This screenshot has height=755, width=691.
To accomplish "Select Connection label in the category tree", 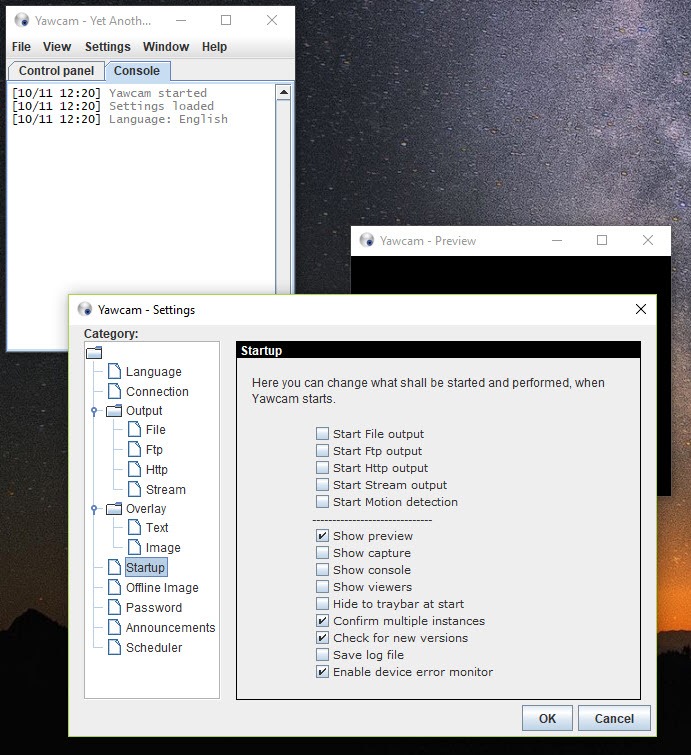I will point(157,391).
